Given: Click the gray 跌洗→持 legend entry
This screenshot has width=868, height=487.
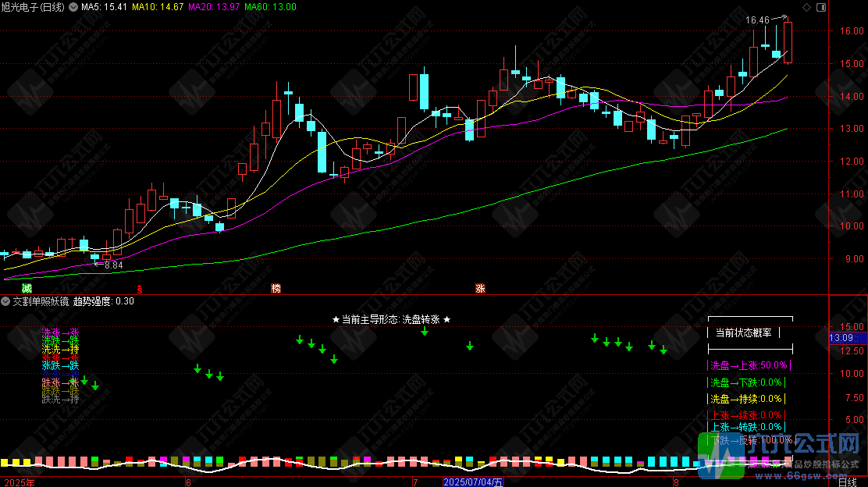Looking at the screenshot, I should tap(60, 399).
